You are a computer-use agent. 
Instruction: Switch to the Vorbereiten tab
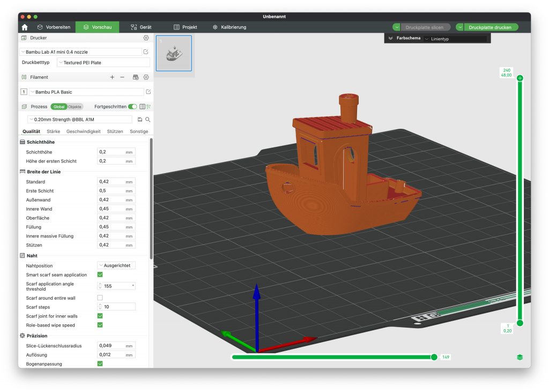(53, 27)
